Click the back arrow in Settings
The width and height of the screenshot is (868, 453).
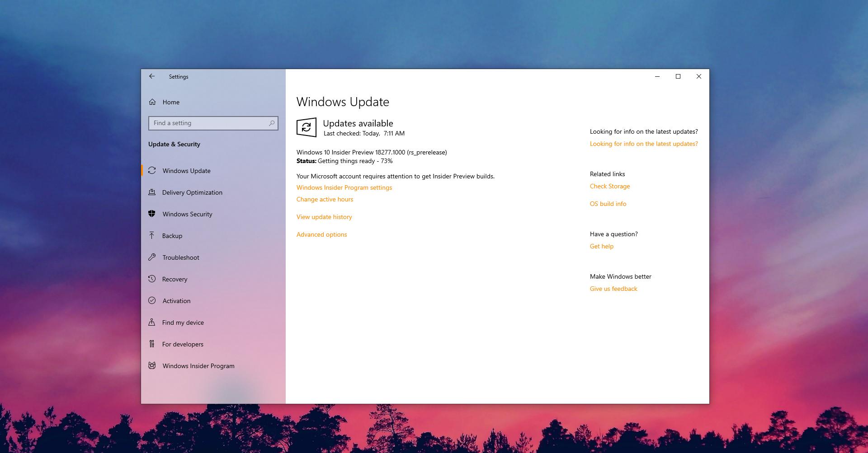(x=152, y=76)
